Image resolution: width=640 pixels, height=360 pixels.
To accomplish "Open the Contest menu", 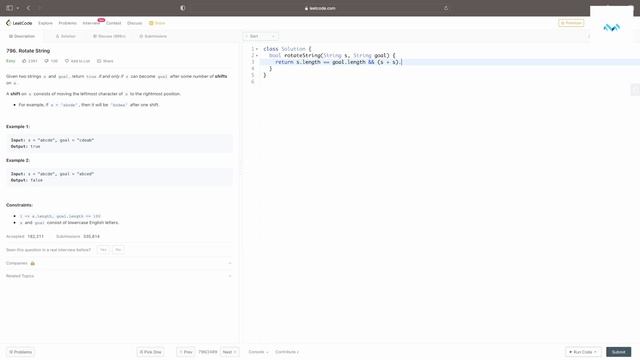I will (113, 23).
